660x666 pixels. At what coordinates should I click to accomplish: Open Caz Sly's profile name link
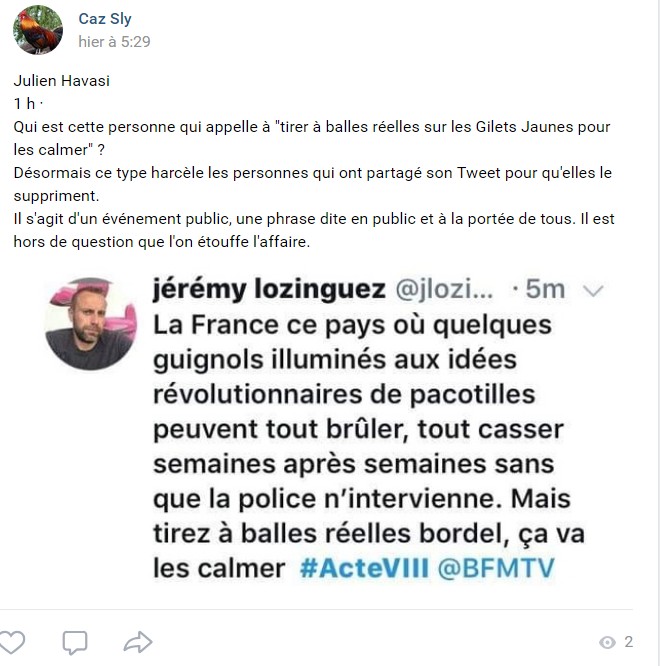(x=105, y=19)
